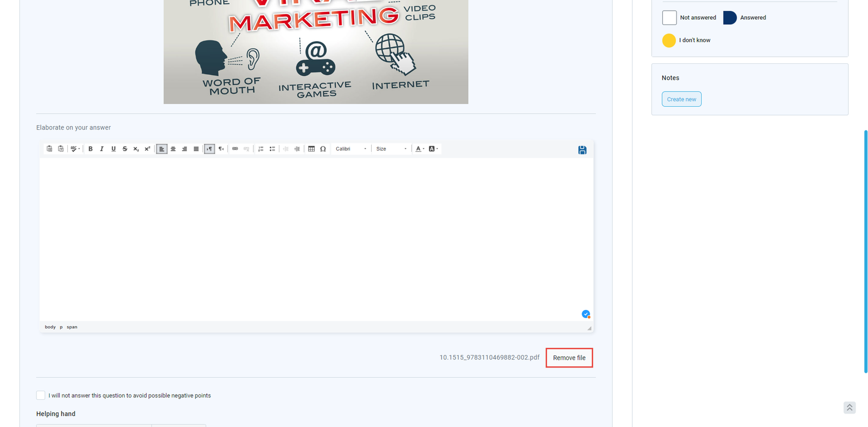Save the answer with the floppy disk icon

[x=582, y=150]
